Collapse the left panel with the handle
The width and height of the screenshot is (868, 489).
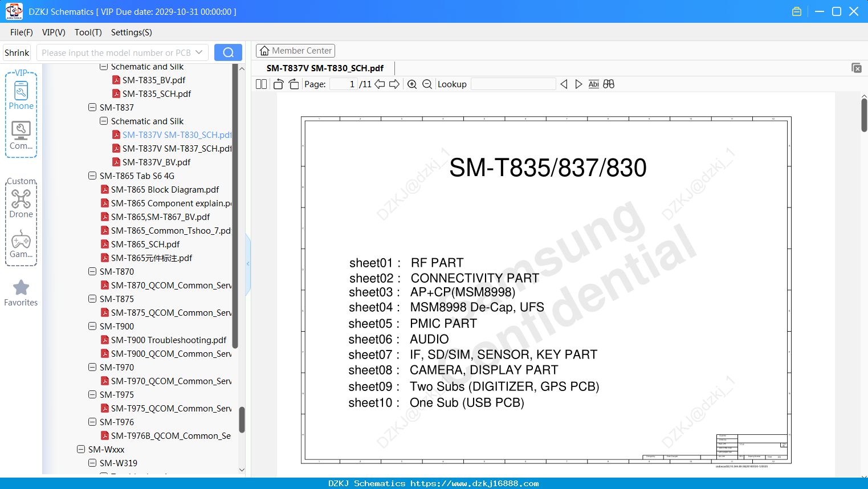tap(248, 263)
